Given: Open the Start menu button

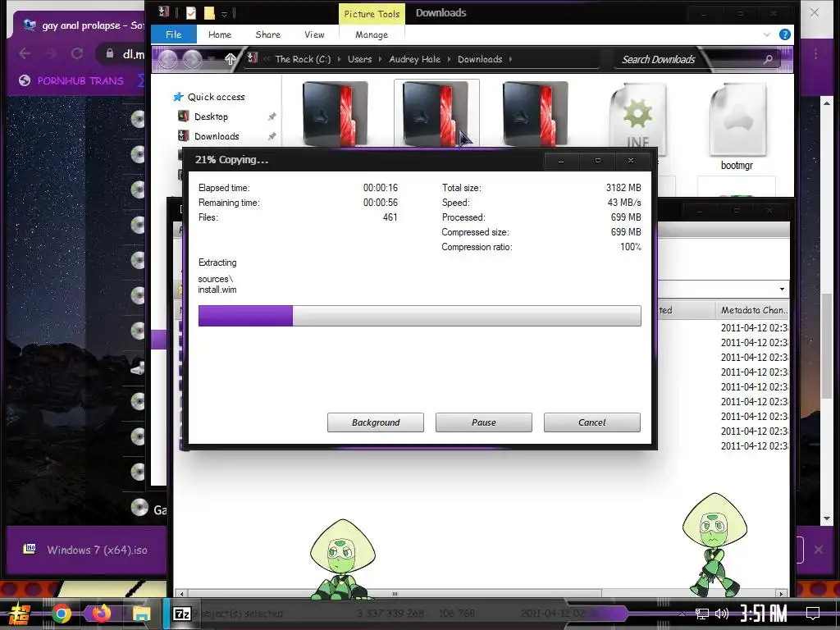Looking at the screenshot, I should coord(20,614).
